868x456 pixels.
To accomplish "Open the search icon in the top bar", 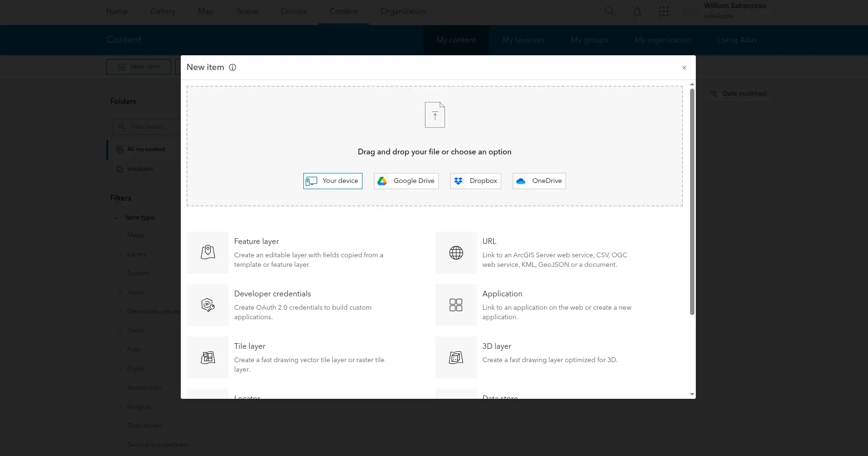I will point(609,11).
